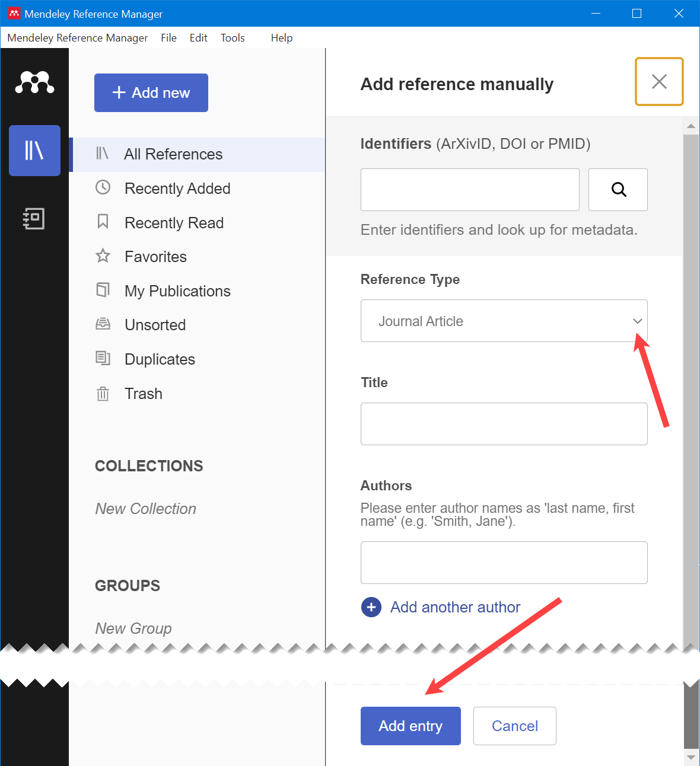Click the My Publications icon
700x766 pixels.
coord(103,290)
